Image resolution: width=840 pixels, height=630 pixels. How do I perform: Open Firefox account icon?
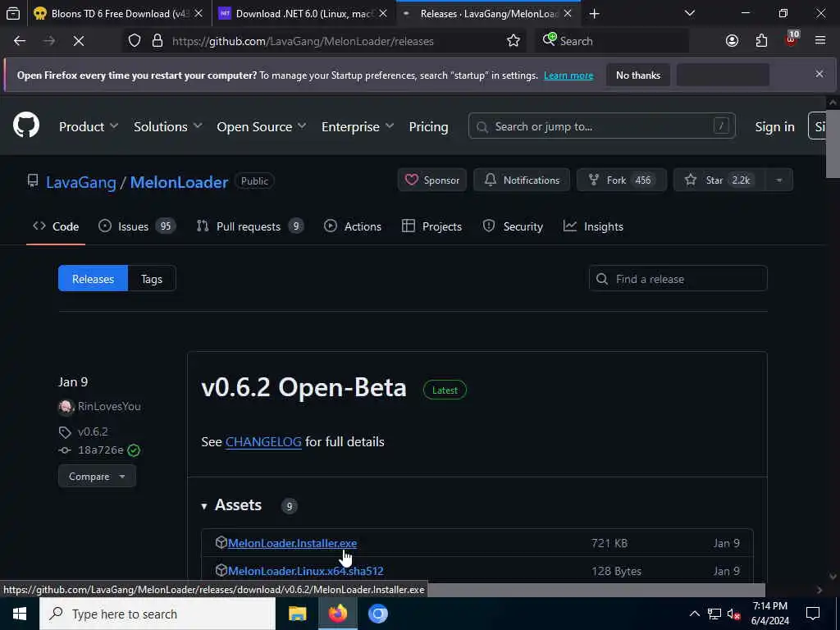pyautogui.click(x=732, y=41)
